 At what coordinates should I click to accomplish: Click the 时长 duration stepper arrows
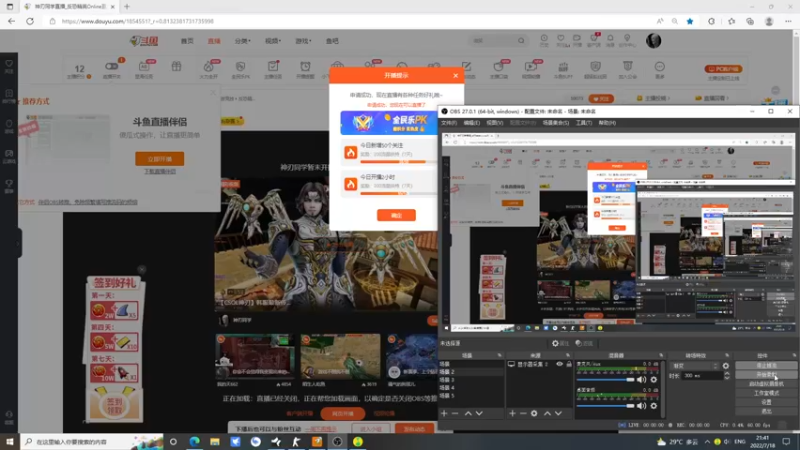click(x=727, y=376)
